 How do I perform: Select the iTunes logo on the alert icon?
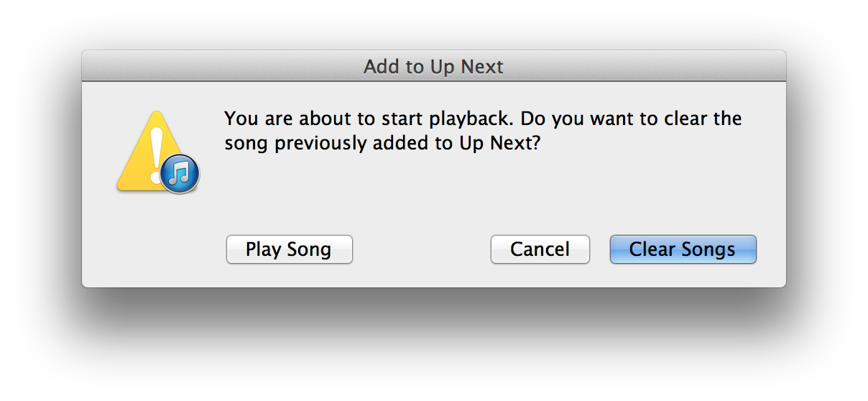[179, 173]
